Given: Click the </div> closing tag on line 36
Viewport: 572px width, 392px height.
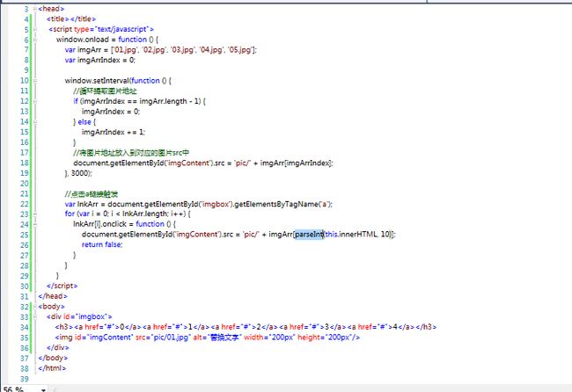Looking at the screenshot, I should tap(57, 347).
